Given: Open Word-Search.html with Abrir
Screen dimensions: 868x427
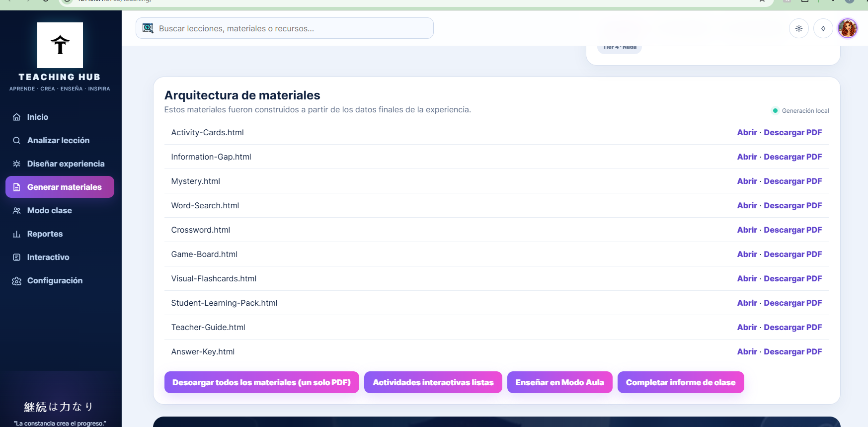Looking at the screenshot, I should pos(747,205).
